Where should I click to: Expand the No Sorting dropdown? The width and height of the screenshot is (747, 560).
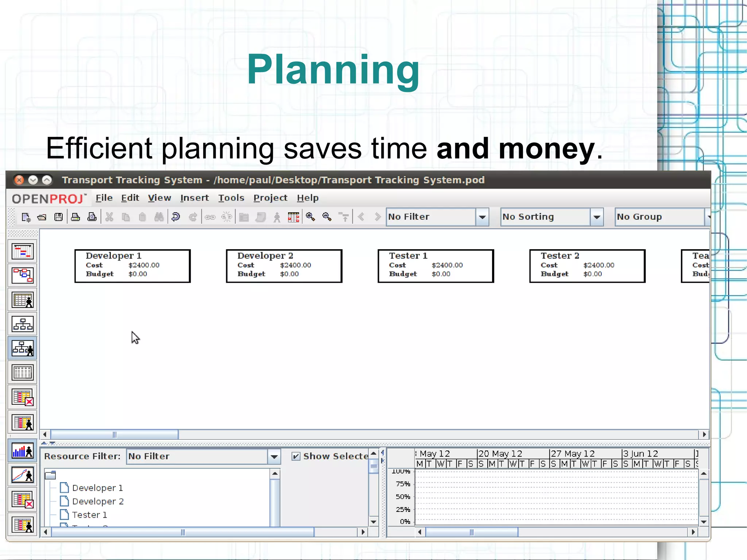click(x=597, y=217)
